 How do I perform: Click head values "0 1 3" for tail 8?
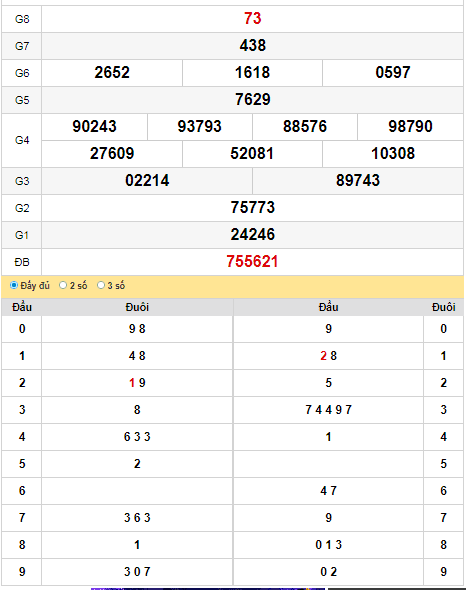(x=329, y=545)
